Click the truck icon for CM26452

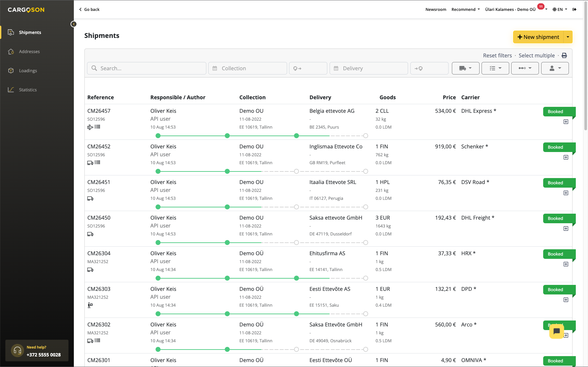[x=90, y=163]
